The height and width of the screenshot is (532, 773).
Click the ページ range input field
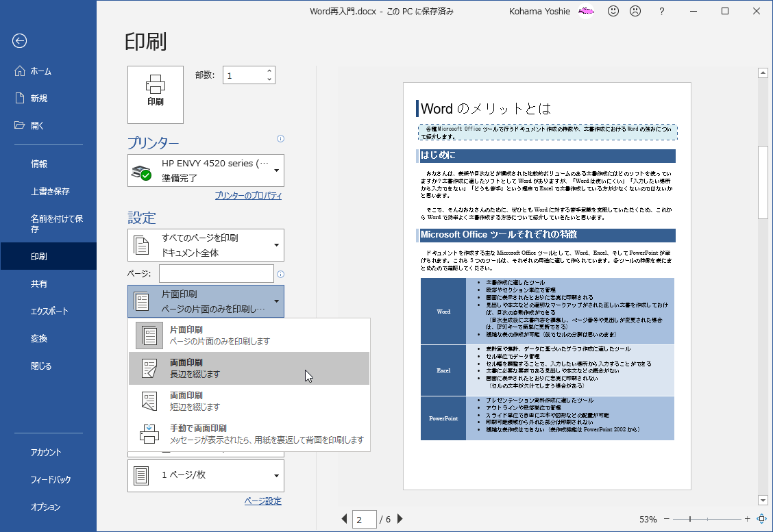[x=216, y=274]
